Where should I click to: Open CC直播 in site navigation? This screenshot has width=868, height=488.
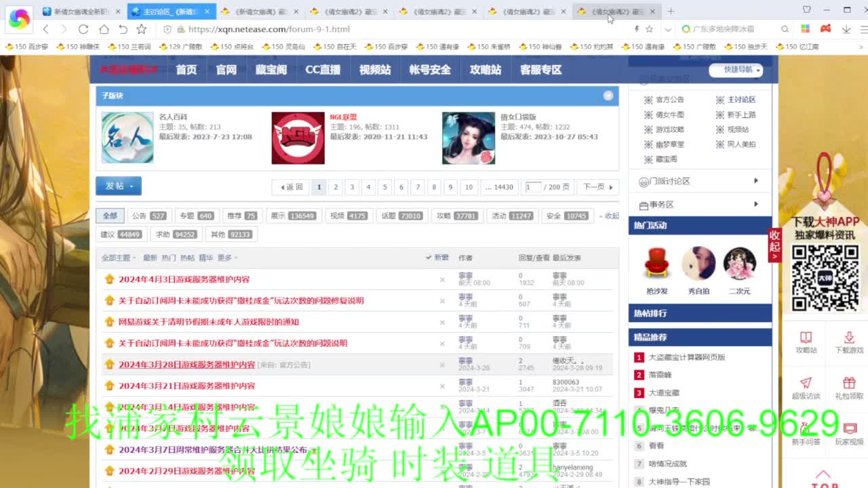pos(323,70)
